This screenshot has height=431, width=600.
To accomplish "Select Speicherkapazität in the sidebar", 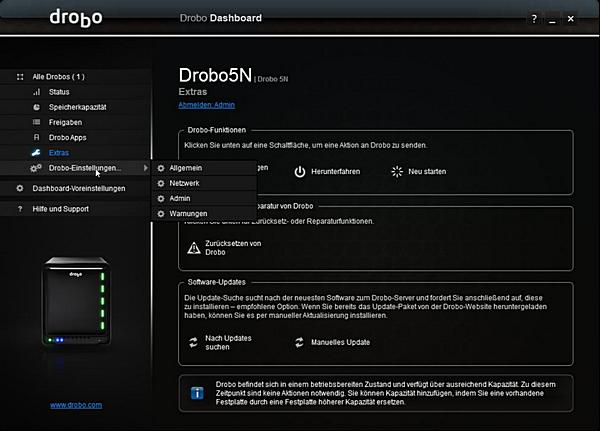I will pyautogui.click(x=78, y=107).
